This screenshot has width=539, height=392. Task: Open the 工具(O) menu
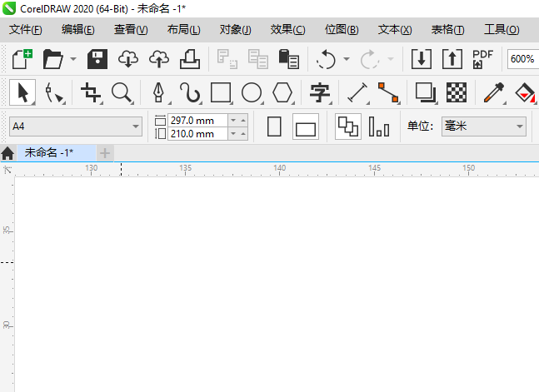coord(502,30)
